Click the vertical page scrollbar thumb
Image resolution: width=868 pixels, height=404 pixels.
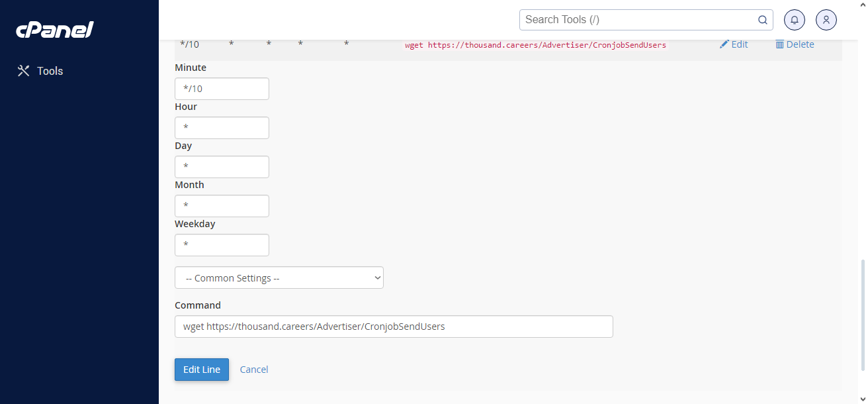(863, 315)
